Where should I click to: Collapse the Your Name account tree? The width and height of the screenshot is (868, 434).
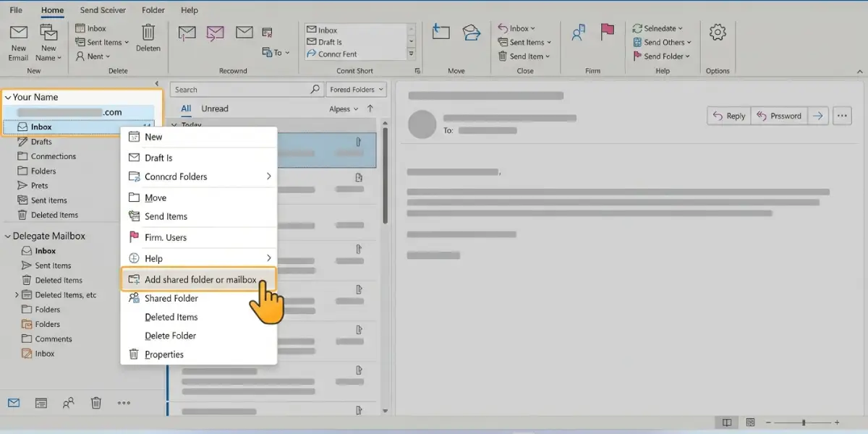(x=8, y=97)
